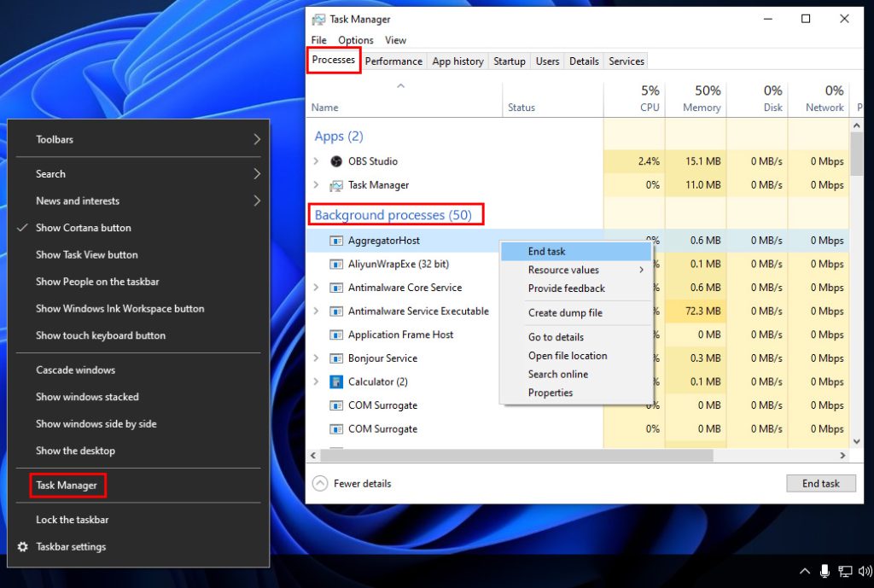Click the network icon in system tray
874x588 pixels.
pyautogui.click(x=845, y=571)
